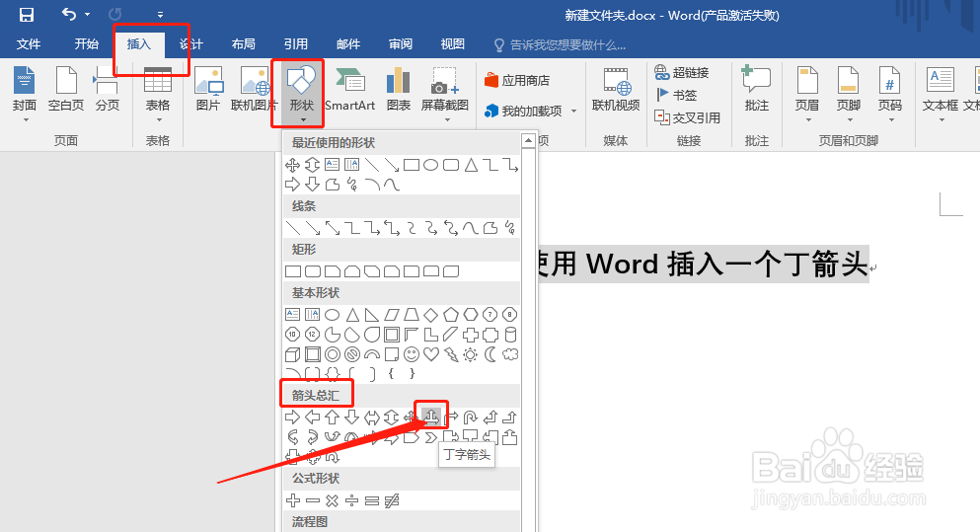Insert a SmartArt graphic
980x532 pixels.
pyautogui.click(x=350, y=90)
